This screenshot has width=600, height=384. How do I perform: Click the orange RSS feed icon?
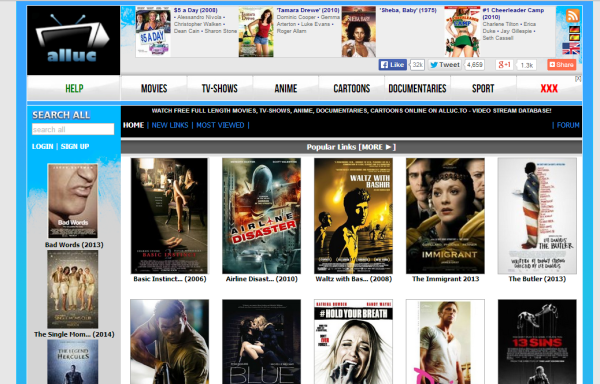572,16
